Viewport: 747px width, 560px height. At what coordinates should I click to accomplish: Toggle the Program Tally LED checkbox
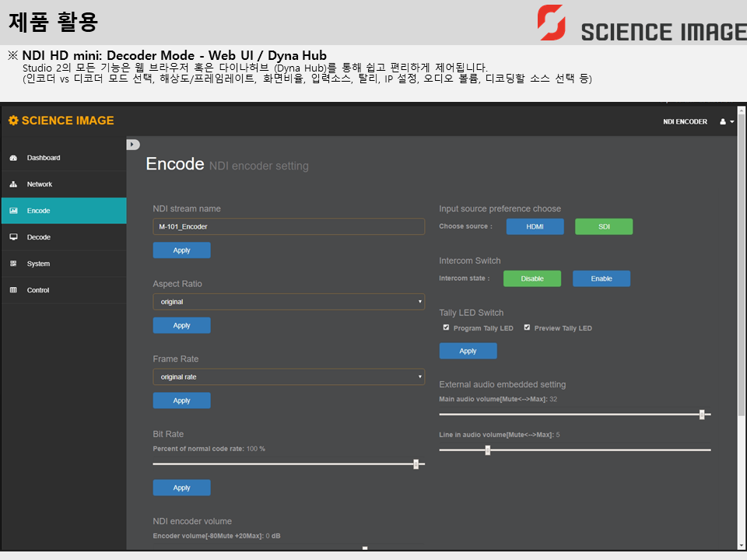click(446, 327)
